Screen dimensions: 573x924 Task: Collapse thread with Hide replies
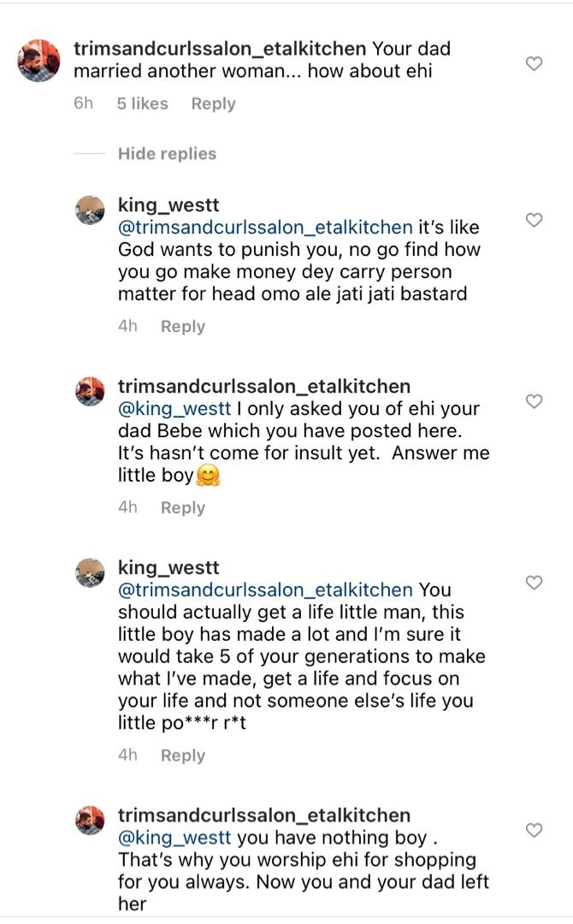click(x=167, y=154)
